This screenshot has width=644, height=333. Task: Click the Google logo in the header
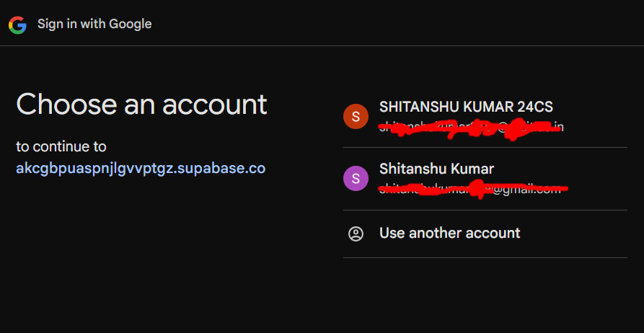[17, 24]
